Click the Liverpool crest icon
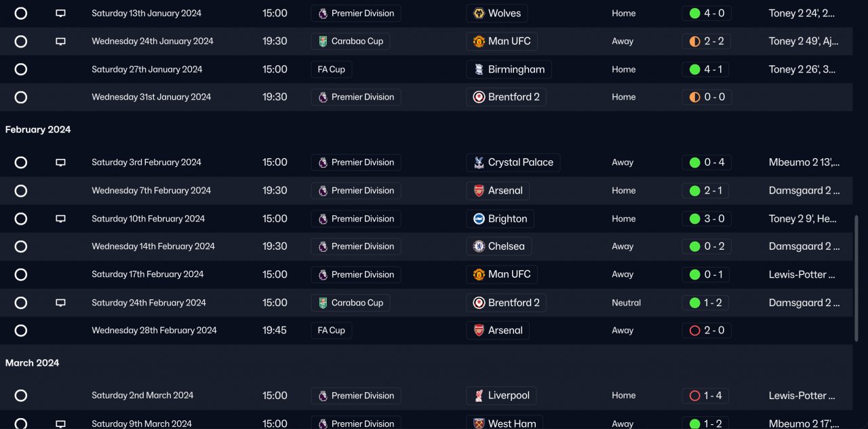This screenshot has width=868, height=429. (479, 396)
